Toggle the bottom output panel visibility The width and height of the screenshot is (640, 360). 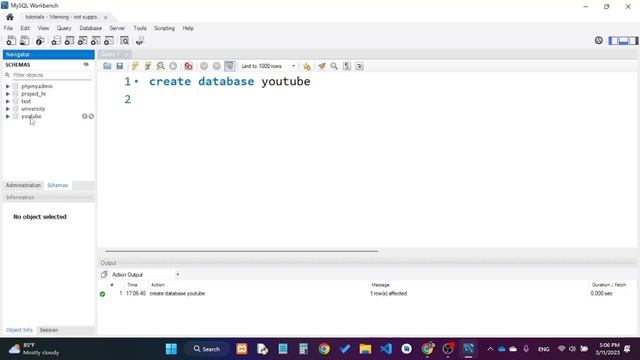623,40
